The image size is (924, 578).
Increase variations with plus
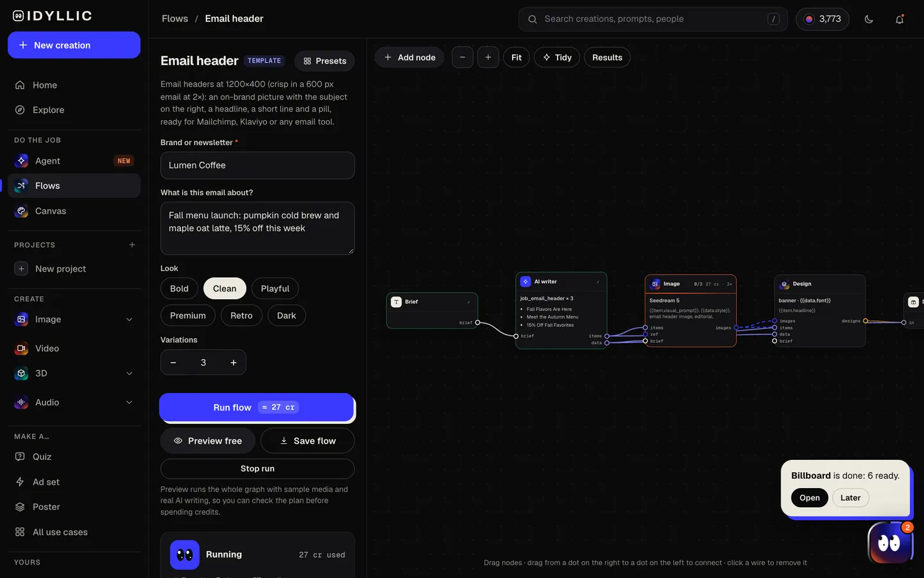pyautogui.click(x=234, y=363)
